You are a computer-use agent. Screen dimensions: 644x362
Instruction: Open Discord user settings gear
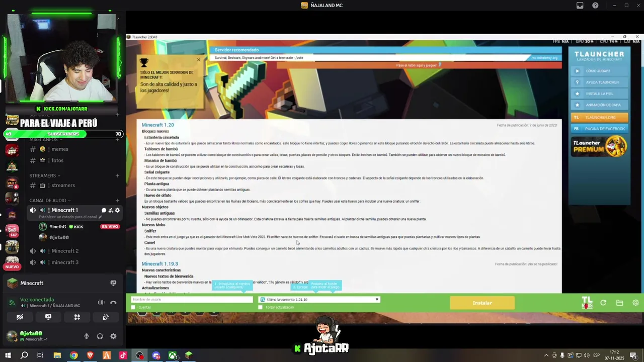[x=113, y=336]
